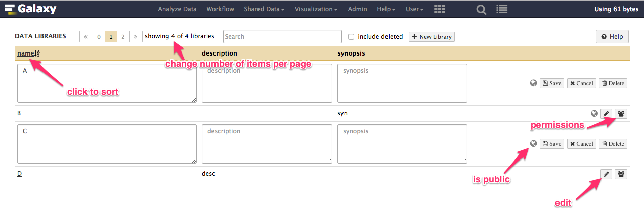Expand the Visualization dropdown menu
The width and height of the screenshot is (644, 214).
(x=316, y=9)
